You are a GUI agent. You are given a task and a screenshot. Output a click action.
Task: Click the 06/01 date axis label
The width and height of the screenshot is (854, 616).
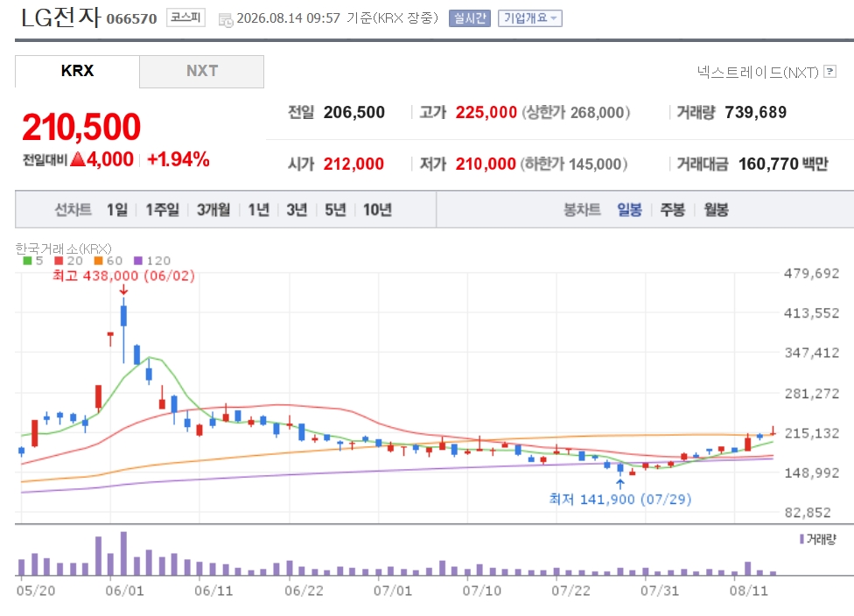click(125, 591)
